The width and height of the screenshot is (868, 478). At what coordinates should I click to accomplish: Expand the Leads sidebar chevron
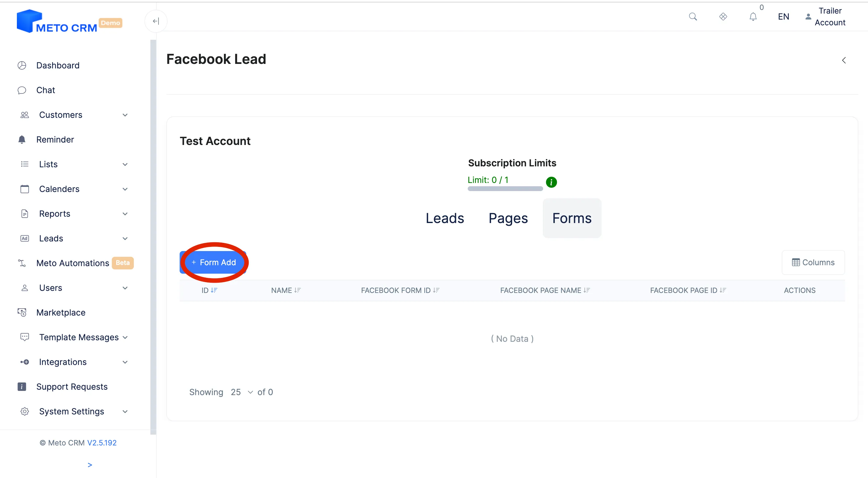[x=125, y=239]
